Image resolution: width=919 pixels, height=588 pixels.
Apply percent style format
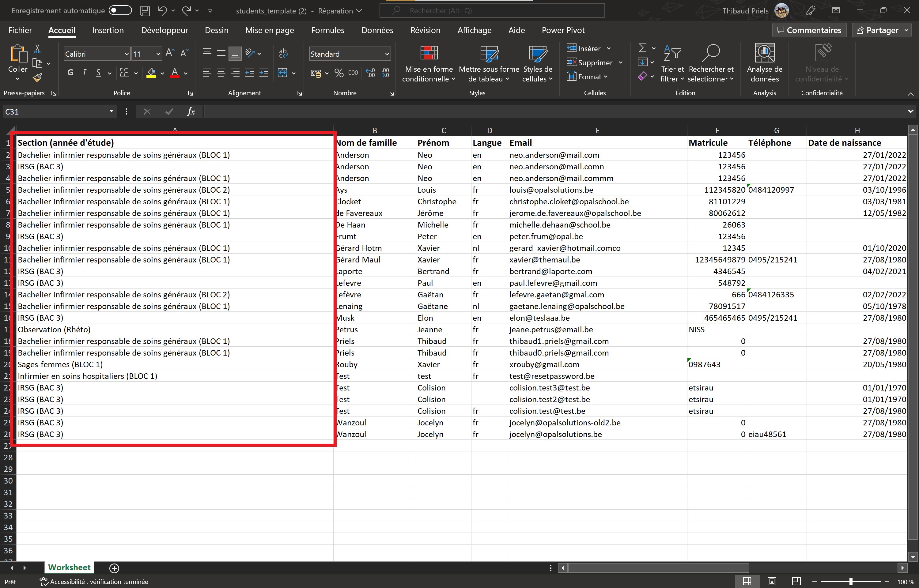point(339,73)
